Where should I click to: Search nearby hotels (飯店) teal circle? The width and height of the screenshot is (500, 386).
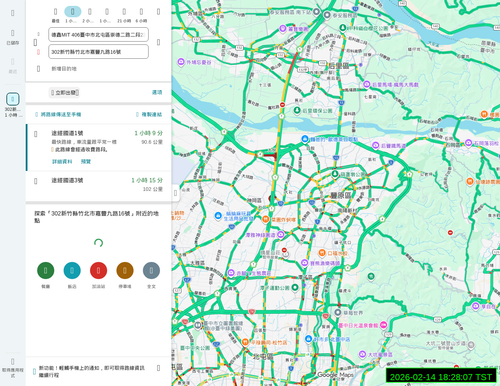click(x=72, y=270)
